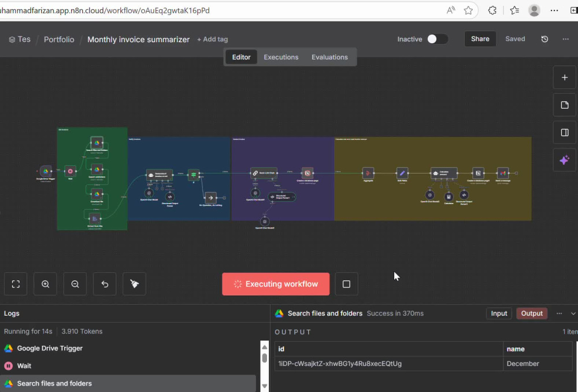
Task: Edit the Monthly invoice summarizer title
Action: (x=138, y=39)
